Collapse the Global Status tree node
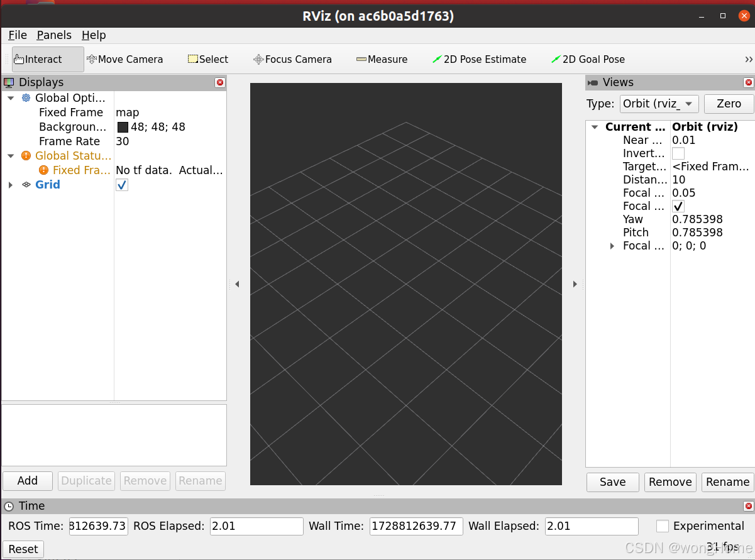This screenshot has width=755, height=560. pos(11,156)
